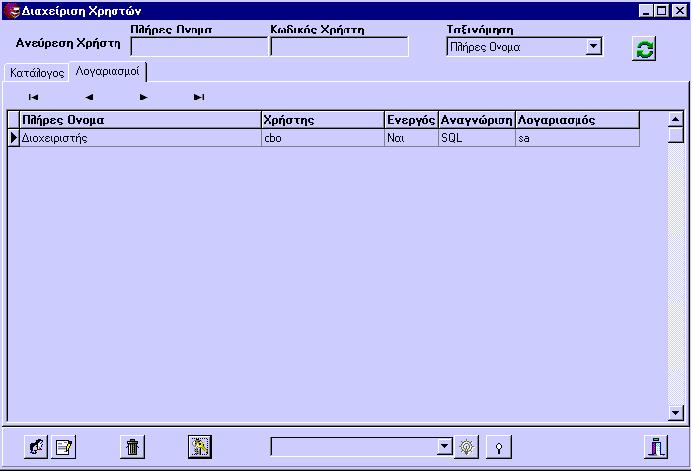Viewport: 693px width, 471px height.
Task: Click the Κωδικός Χρήστη search field
Action: 339,47
